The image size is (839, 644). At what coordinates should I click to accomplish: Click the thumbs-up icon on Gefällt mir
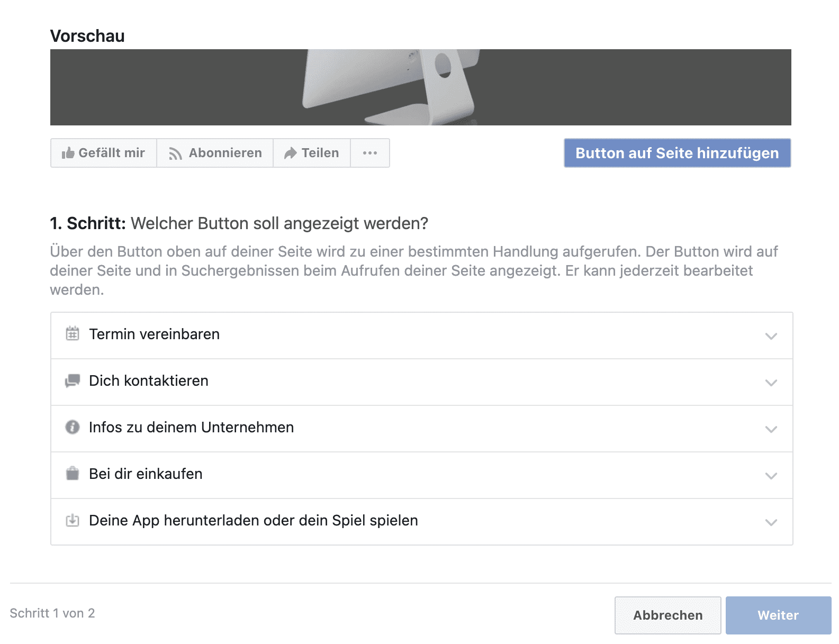tap(68, 153)
